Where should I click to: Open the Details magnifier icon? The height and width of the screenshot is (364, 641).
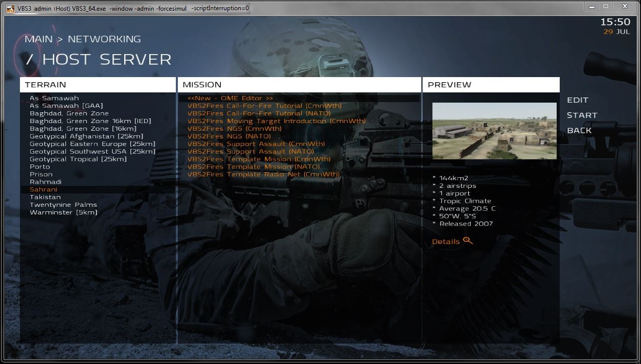(x=468, y=240)
